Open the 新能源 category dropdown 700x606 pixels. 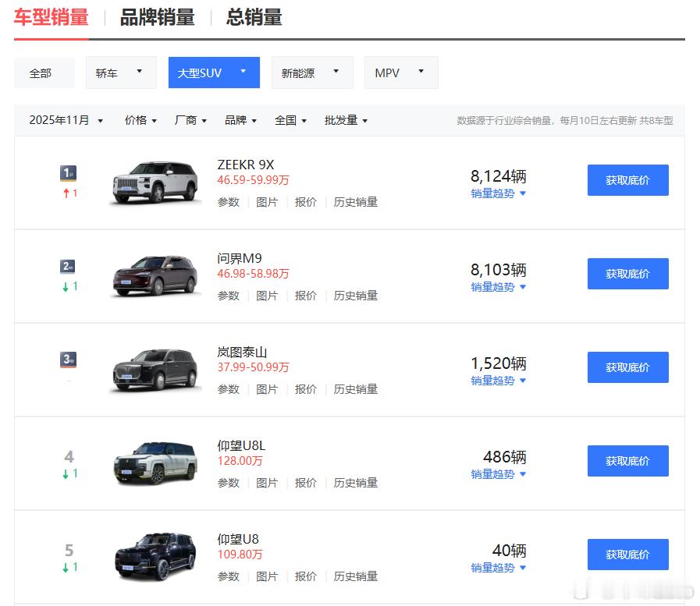pos(312,73)
